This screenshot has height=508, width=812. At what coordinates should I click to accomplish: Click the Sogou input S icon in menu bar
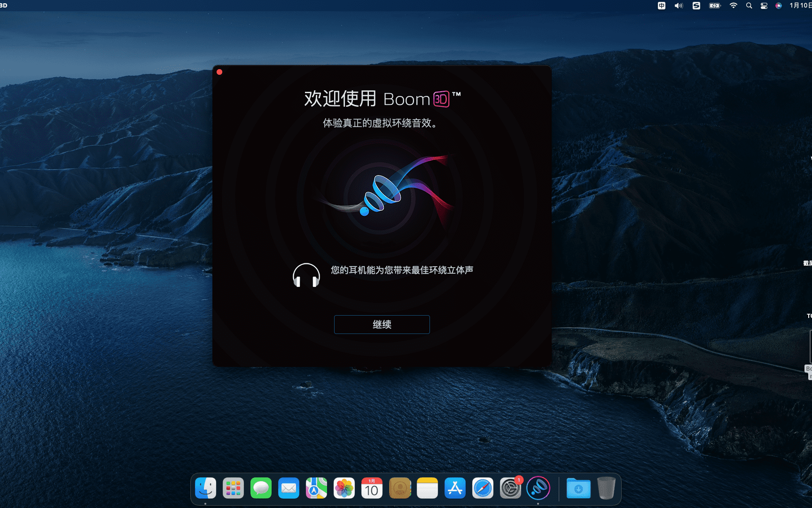point(696,6)
